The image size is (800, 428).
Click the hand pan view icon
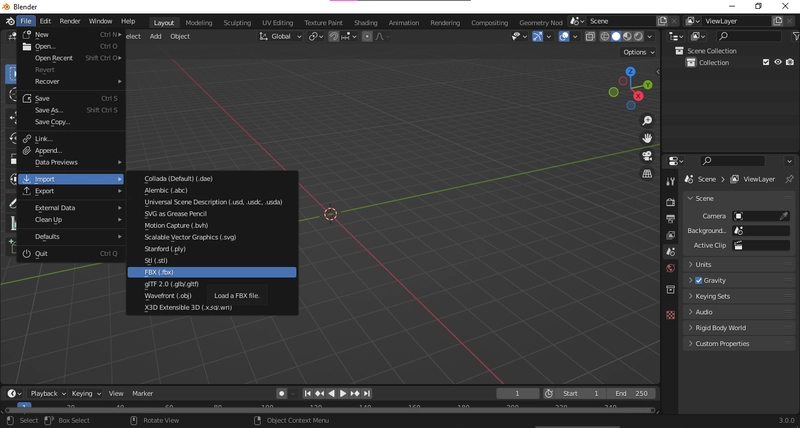click(x=647, y=138)
